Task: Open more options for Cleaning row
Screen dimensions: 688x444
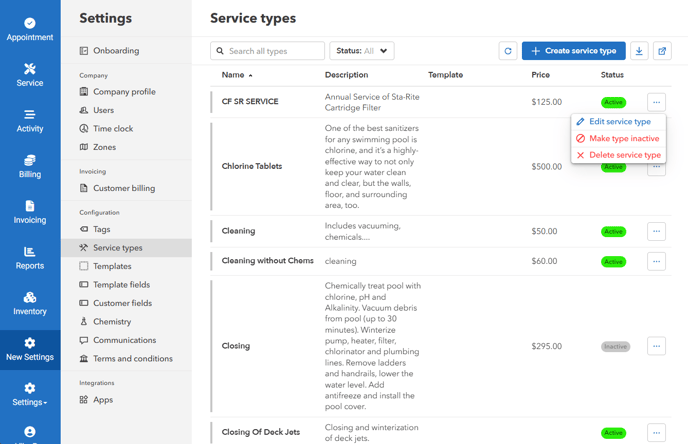Action: (656, 231)
